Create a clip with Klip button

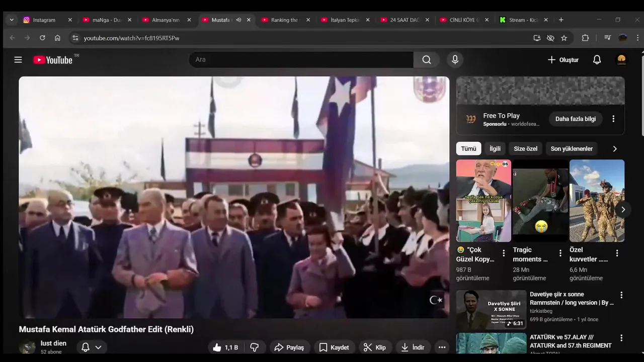pyautogui.click(x=375, y=347)
